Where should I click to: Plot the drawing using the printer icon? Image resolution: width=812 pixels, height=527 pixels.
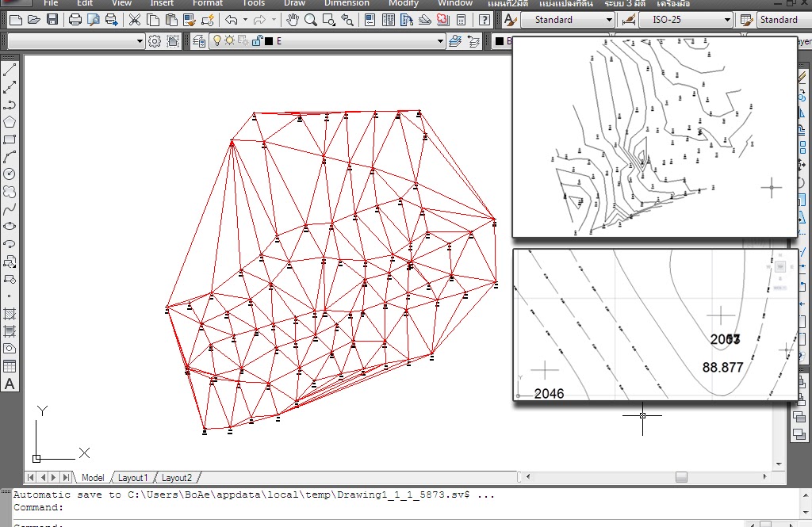[x=75, y=20]
